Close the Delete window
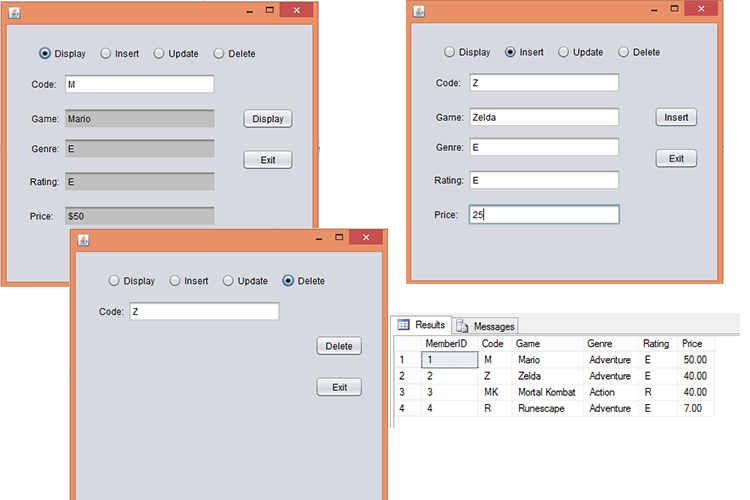The height and width of the screenshot is (500, 750). (x=366, y=237)
